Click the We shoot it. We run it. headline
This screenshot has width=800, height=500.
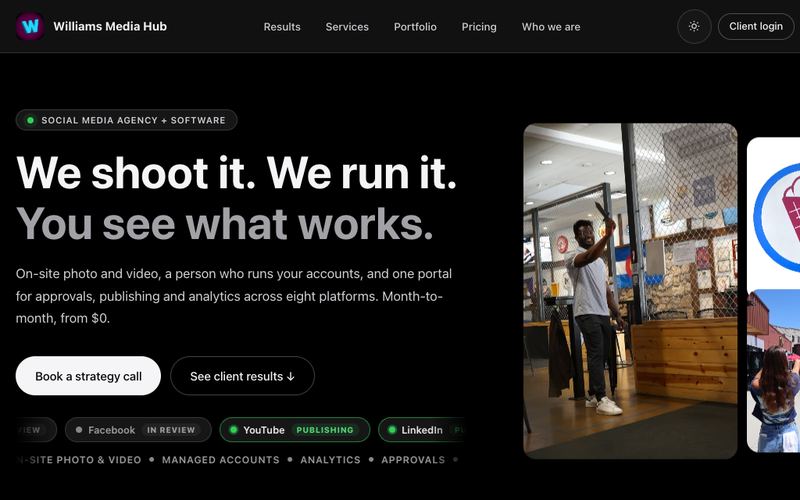236,173
